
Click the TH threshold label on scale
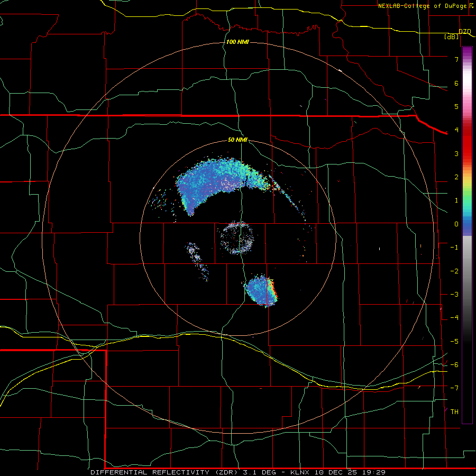click(x=454, y=412)
